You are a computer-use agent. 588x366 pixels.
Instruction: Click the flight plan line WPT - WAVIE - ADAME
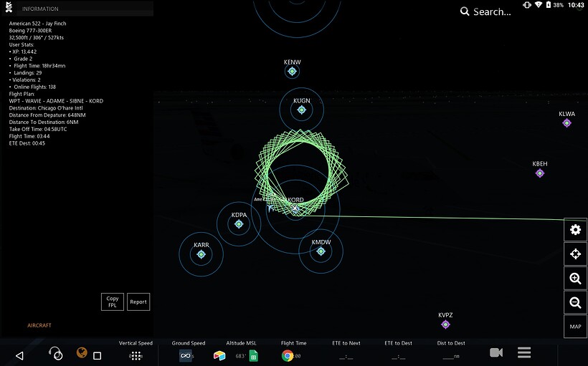tap(56, 101)
